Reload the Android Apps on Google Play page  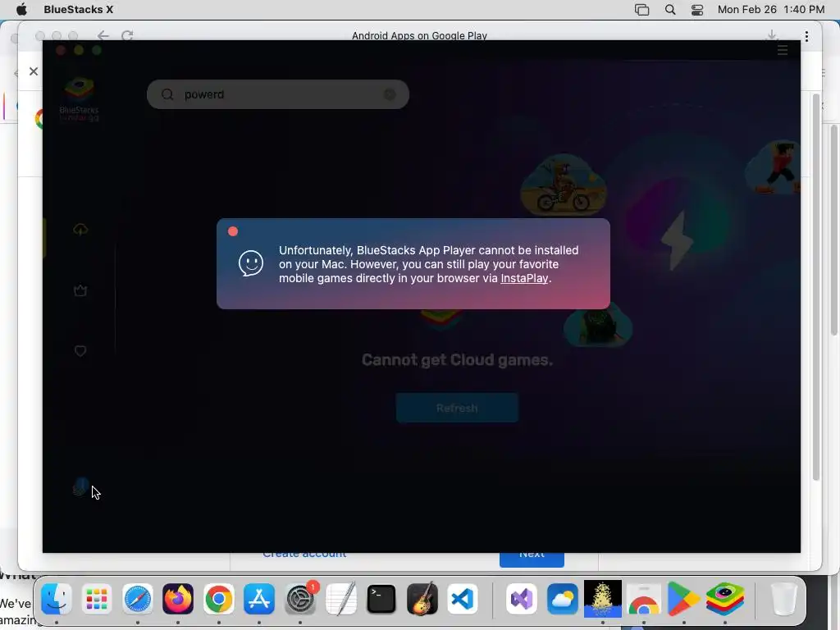tap(127, 36)
